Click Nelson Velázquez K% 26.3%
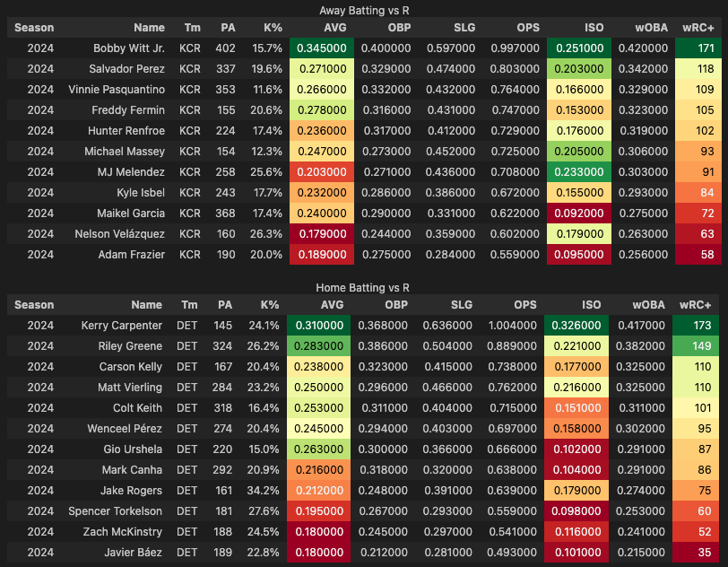The width and height of the screenshot is (728, 567). point(265,234)
